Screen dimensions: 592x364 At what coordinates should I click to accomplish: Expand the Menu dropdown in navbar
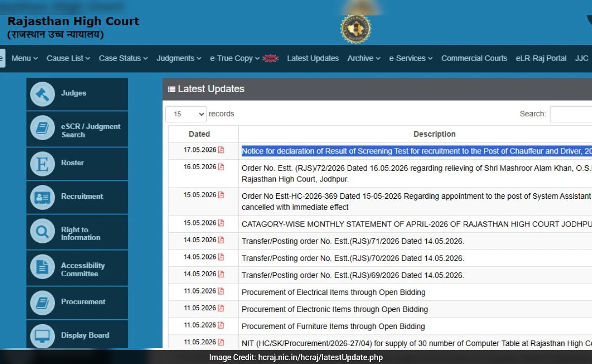(25, 58)
